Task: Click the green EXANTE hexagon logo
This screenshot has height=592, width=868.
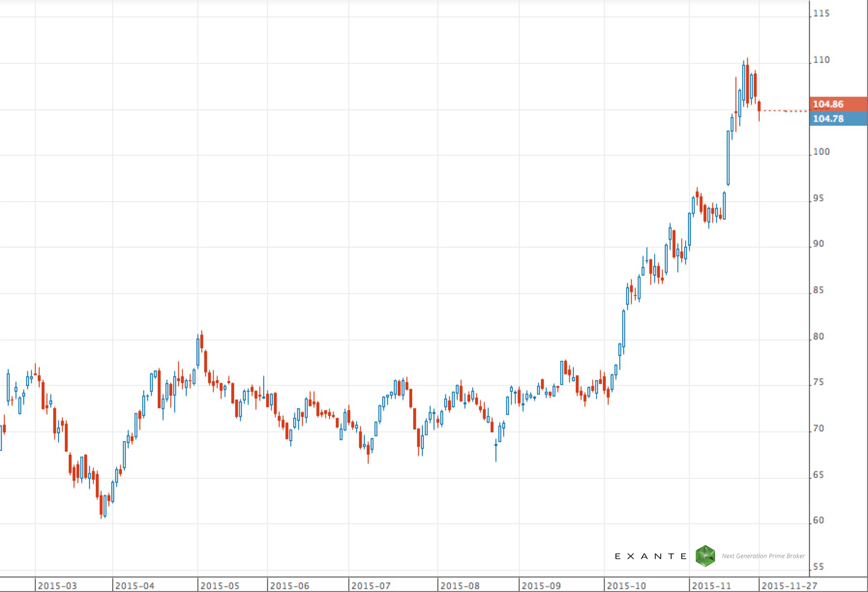Action: (705, 556)
